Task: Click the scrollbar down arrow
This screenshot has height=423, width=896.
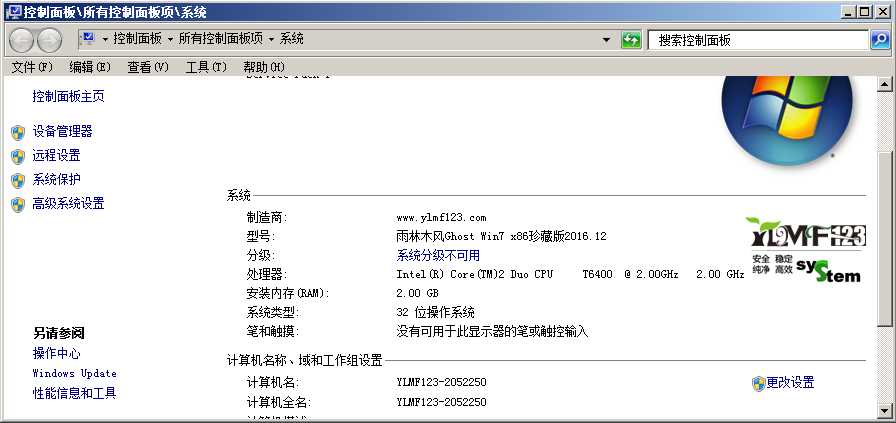Action: [885, 410]
